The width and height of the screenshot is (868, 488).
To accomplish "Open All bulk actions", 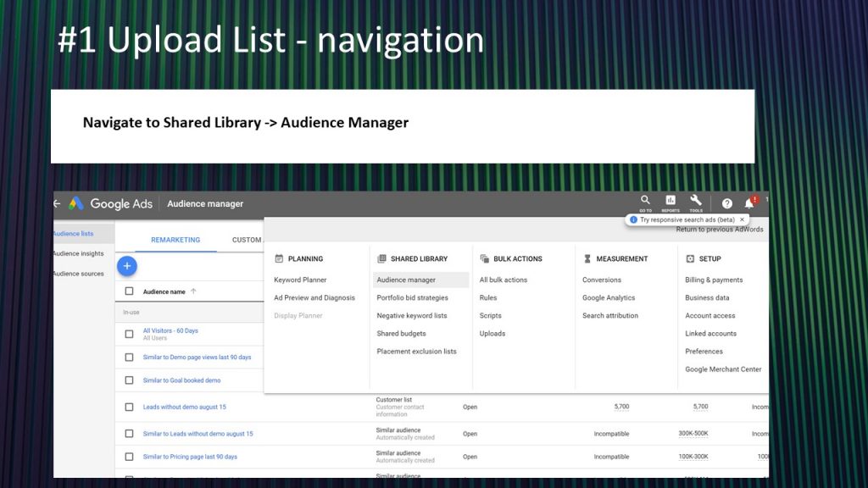I will point(504,280).
